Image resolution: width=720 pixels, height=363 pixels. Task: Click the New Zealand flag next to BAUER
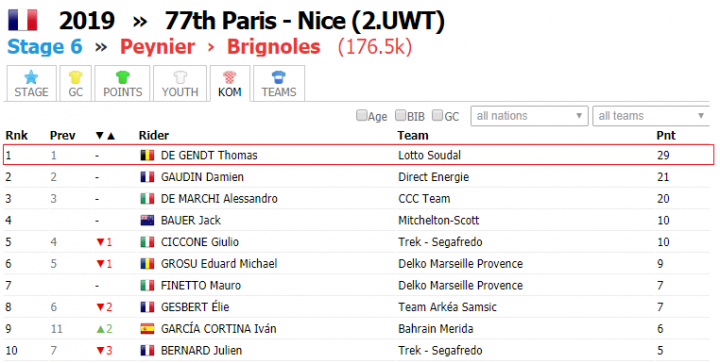(x=147, y=220)
